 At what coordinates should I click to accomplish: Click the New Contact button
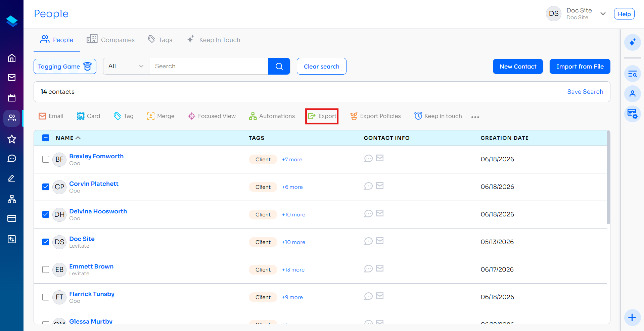(518, 67)
